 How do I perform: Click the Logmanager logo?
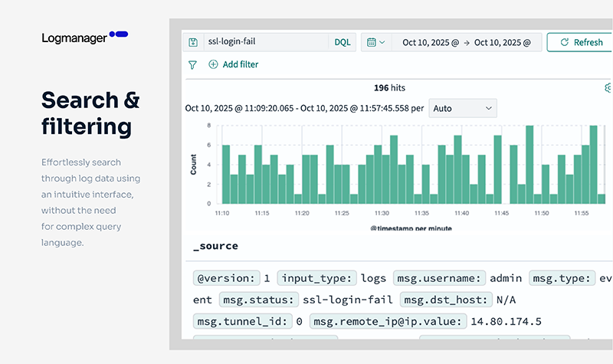(85, 38)
